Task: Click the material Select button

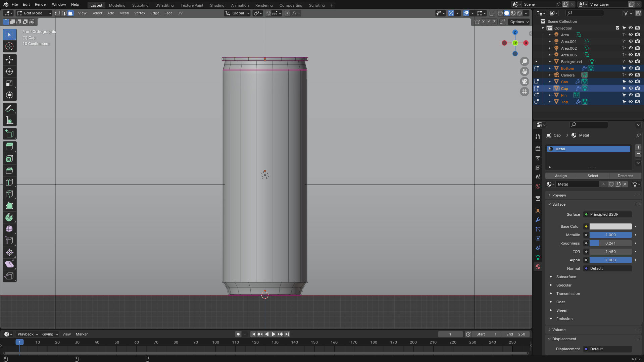Action: [x=593, y=176]
